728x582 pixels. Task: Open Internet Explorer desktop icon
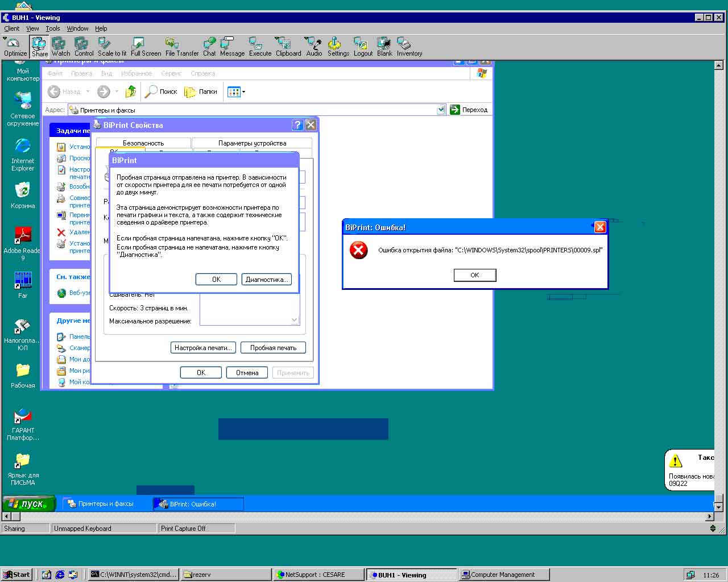[23, 154]
